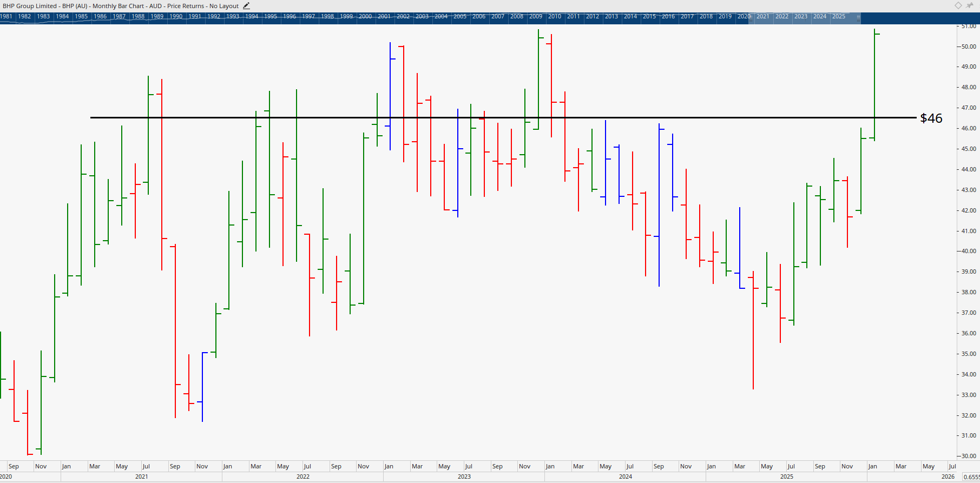The width and height of the screenshot is (980, 483).
Task: Click the pencil icon to edit chart title
Action: [x=246, y=6]
